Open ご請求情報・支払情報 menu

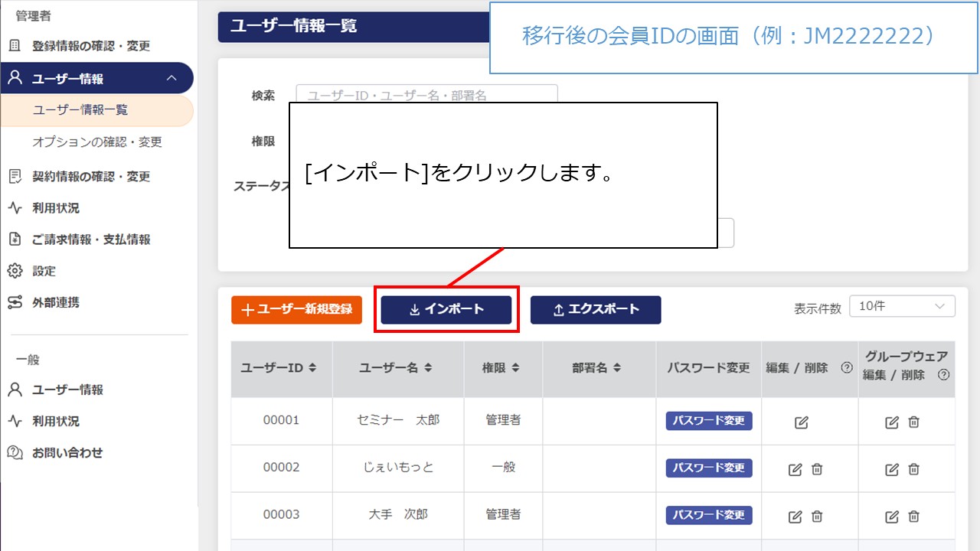click(91, 240)
